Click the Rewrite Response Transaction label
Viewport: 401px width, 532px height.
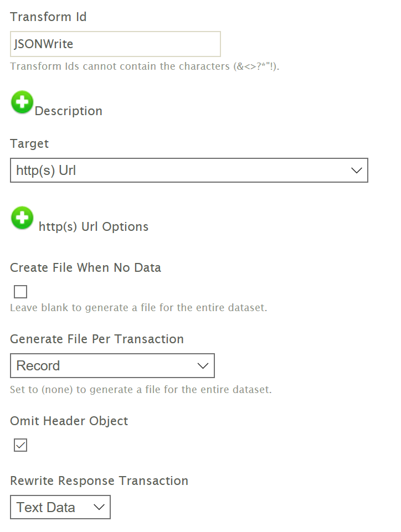99,481
